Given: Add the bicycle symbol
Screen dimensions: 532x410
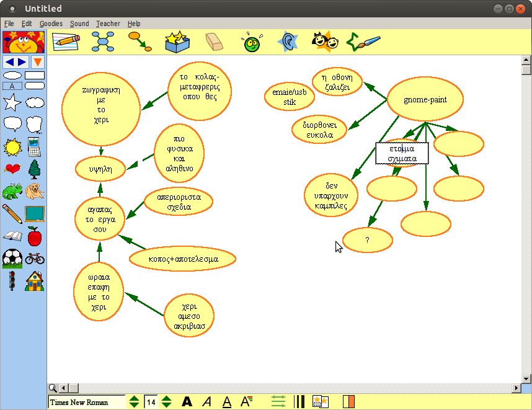Looking at the screenshot, I should pyautogui.click(x=35, y=259).
